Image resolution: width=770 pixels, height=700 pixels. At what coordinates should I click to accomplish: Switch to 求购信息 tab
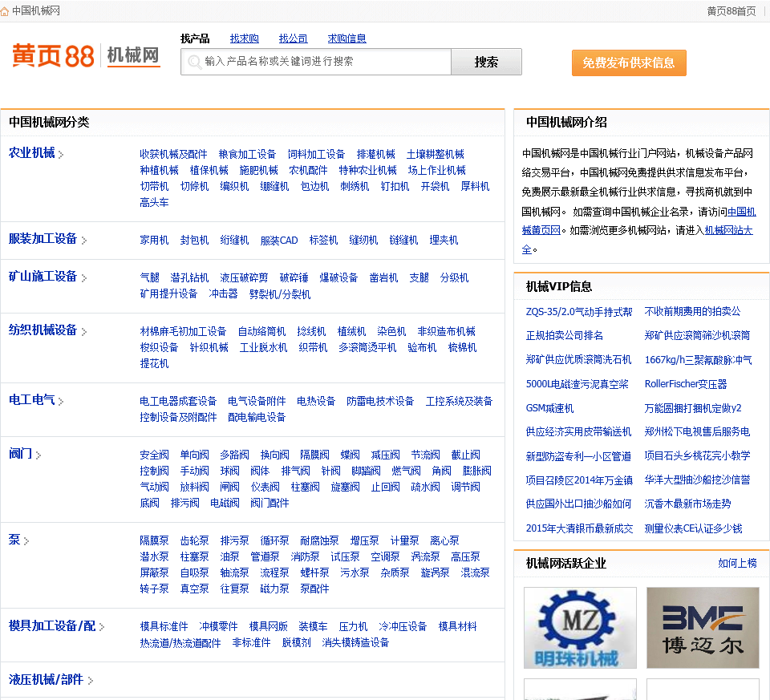tap(346, 38)
